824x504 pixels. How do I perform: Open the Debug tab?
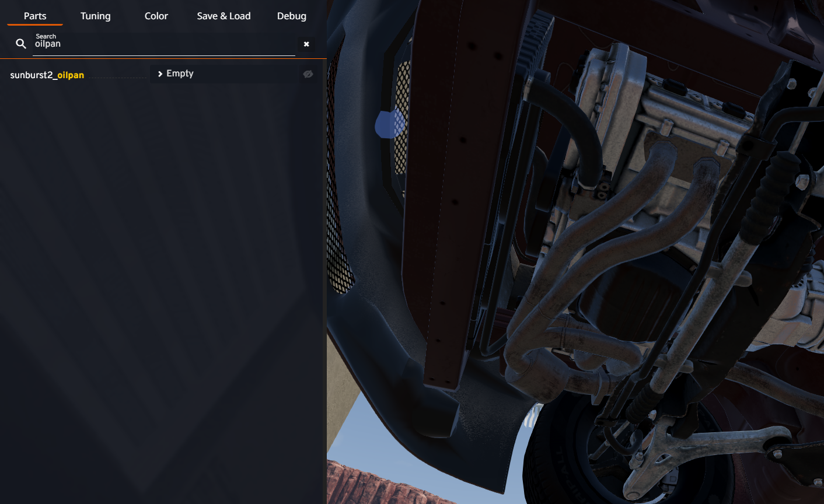pos(292,16)
